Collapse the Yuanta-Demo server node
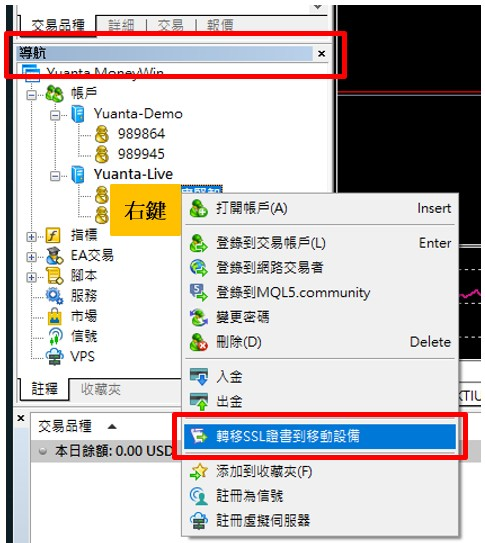The width and height of the screenshot is (485, 543). click(x=55, y=115)
